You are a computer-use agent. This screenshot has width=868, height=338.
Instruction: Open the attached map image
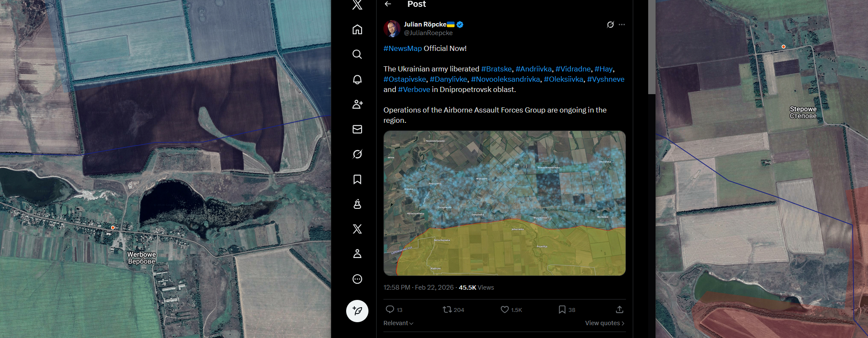point(504,203)
